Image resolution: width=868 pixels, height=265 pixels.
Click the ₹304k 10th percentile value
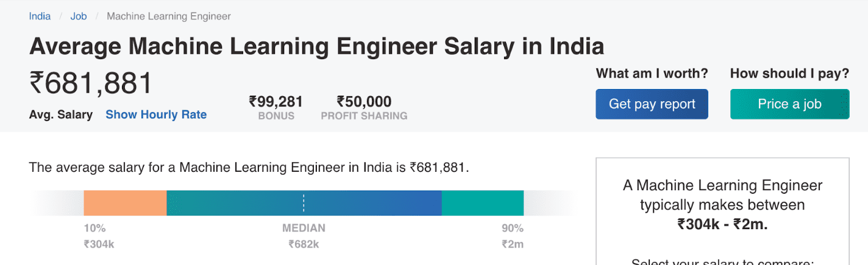(x=99, y=245)
